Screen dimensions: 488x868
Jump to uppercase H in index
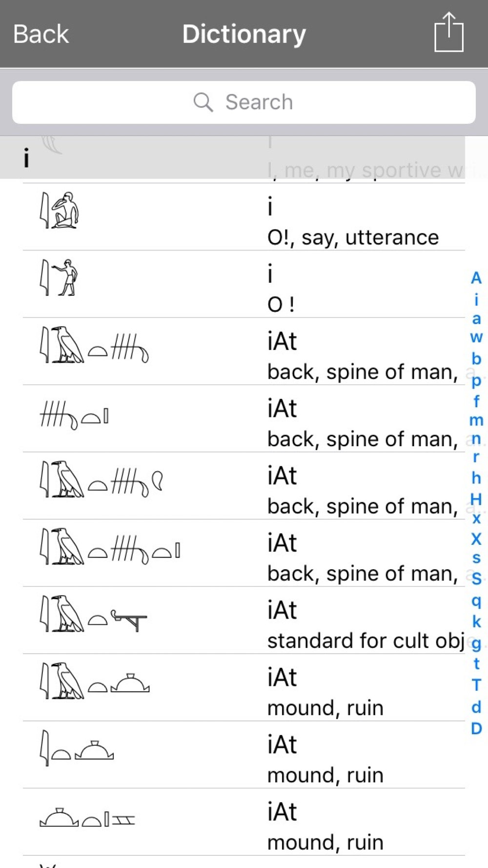(x=476, y=499)
